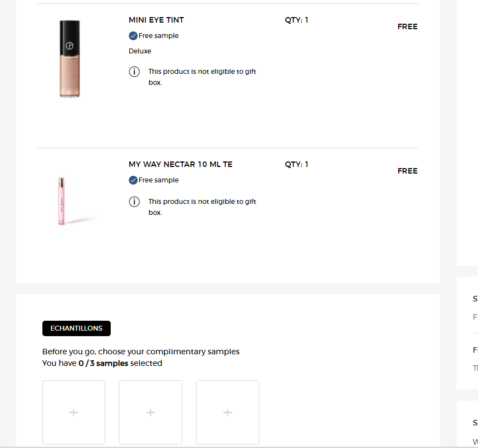Click the gift box notice under My Way Nectar

(202, 207)
